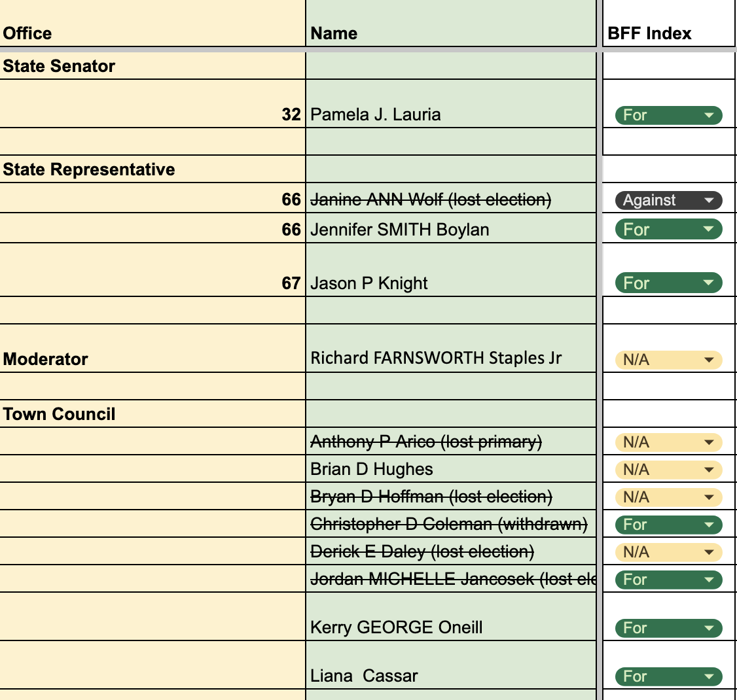The width and height of the screenshot is (737, 700).
Task: Open the Against dropdown for Janine ANN Wolf
Action: (668, 200)
